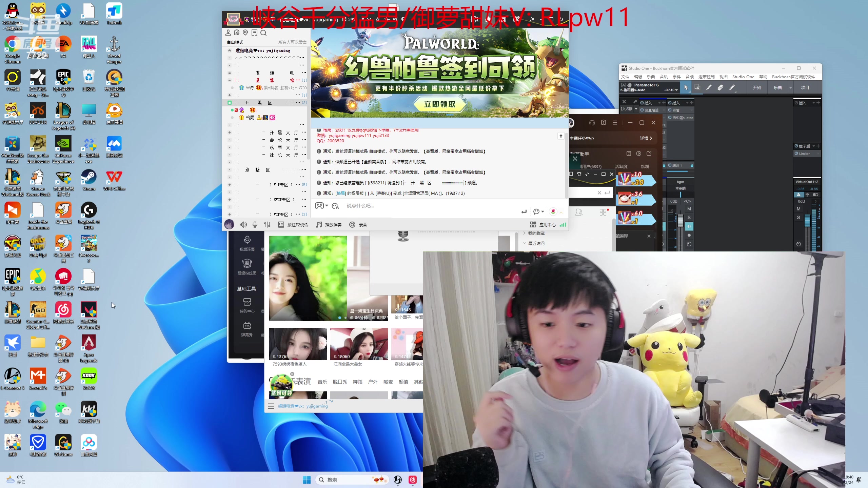Open the 音轨 menu in Studio One
Image resolution: width=868 pixels, height=488 pixels.
click(664, 77)
